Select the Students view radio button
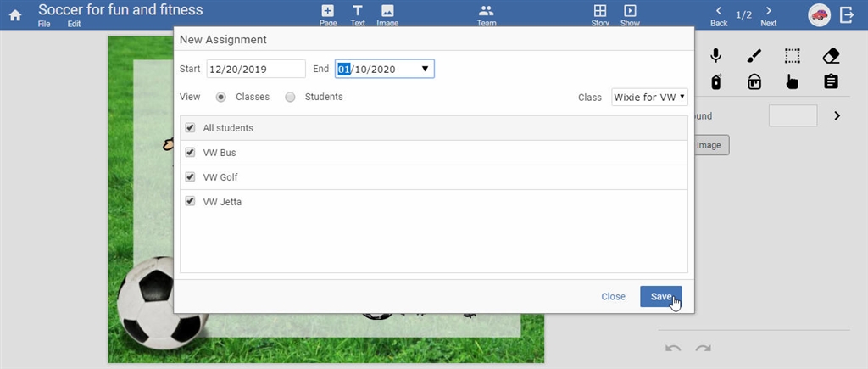Screen dimensions: 868x369 point(290,97)
